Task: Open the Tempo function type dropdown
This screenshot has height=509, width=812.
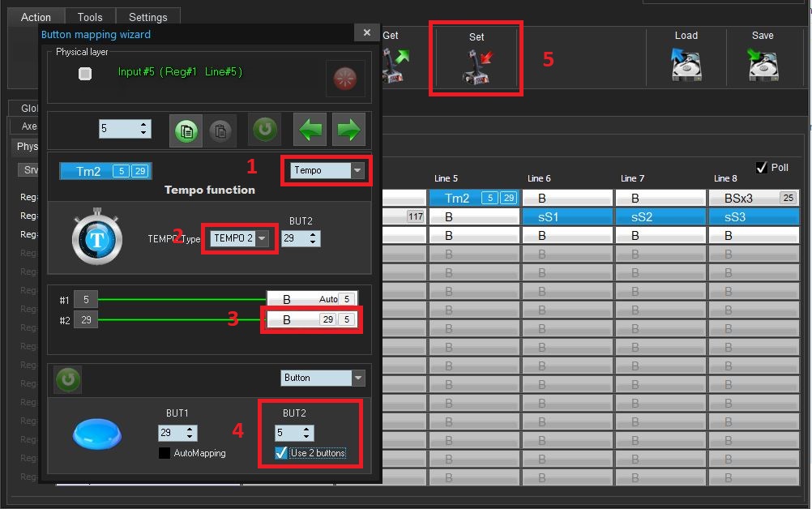Action: pos(357,170)
